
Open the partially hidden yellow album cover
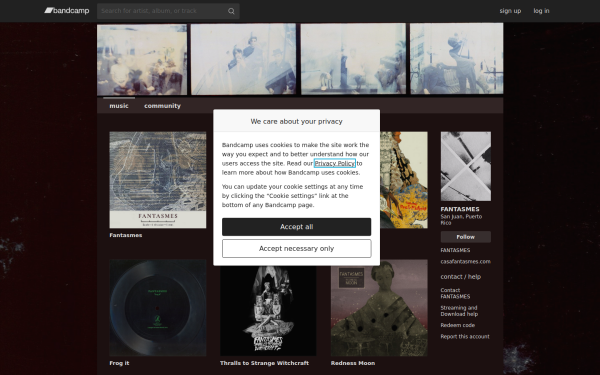pos(404,180)
